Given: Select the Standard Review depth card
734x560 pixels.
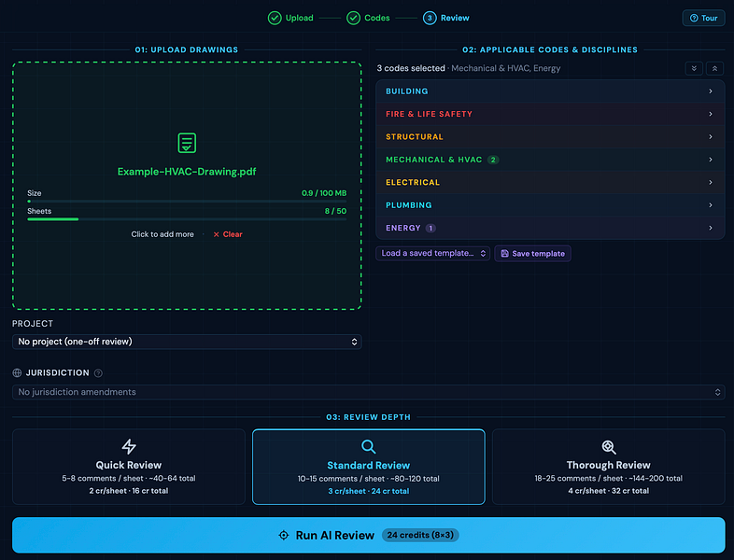Looking at the screenshot, I should 369,467.
